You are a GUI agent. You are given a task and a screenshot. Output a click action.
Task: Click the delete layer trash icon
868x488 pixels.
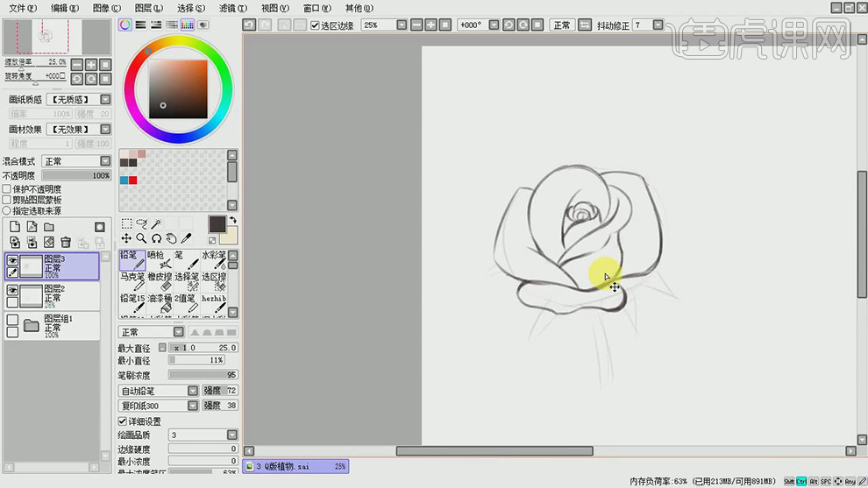click(66, 242)
